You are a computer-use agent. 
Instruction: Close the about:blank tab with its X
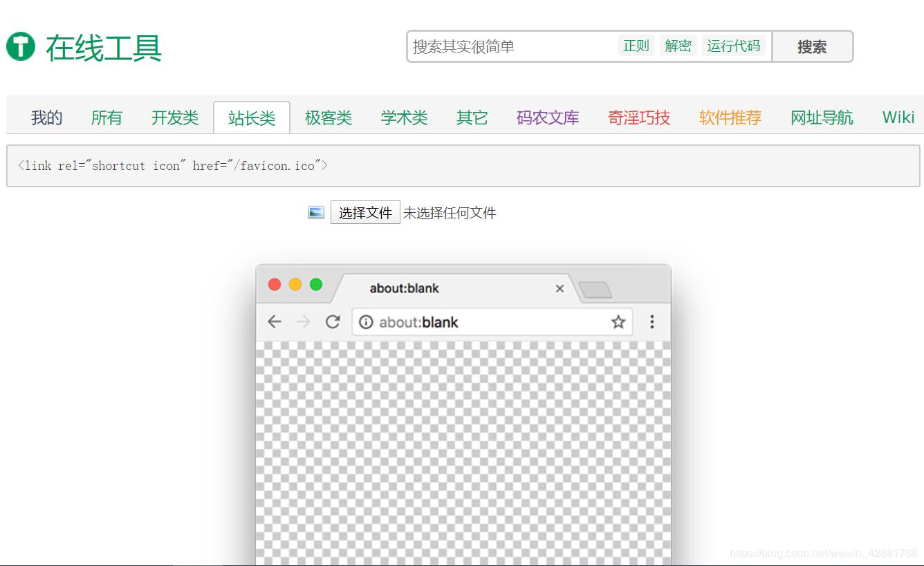point(560,289)
